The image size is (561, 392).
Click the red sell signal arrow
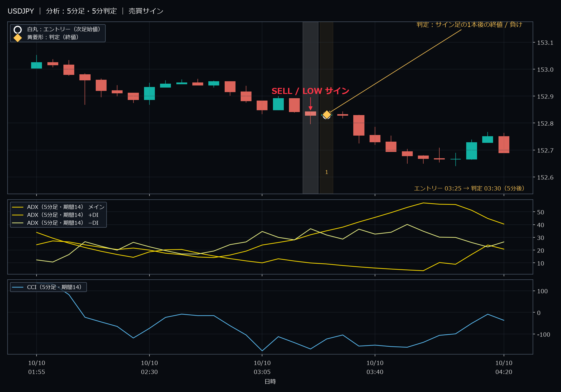pos(310,104)
